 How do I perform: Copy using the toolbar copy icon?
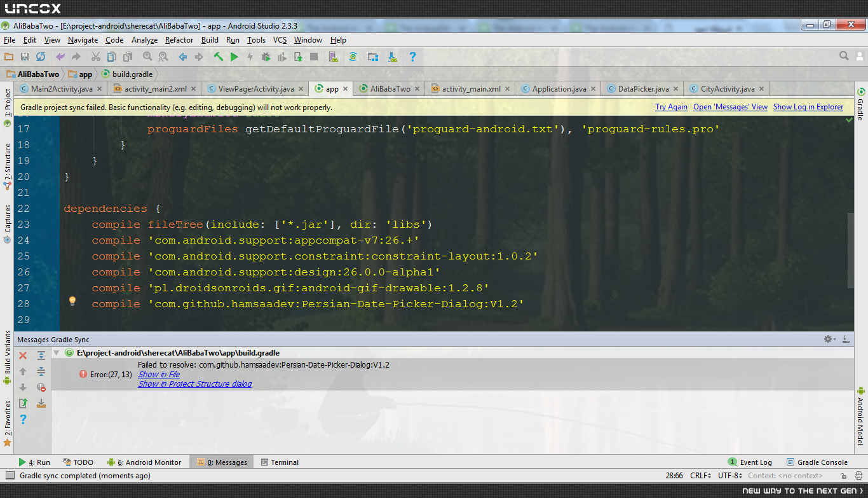tap(111, 57)
